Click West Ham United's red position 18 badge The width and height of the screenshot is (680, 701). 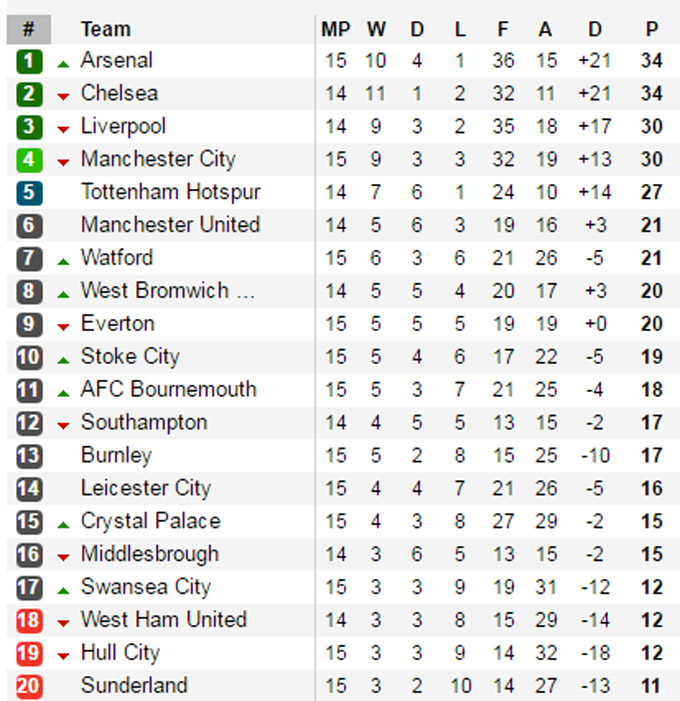tap(29, 621)
